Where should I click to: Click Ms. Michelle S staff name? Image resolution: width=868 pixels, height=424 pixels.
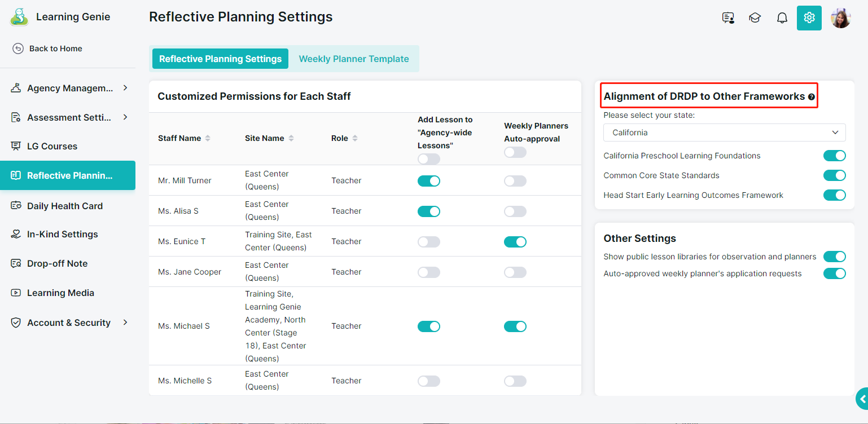coord(185,381)
